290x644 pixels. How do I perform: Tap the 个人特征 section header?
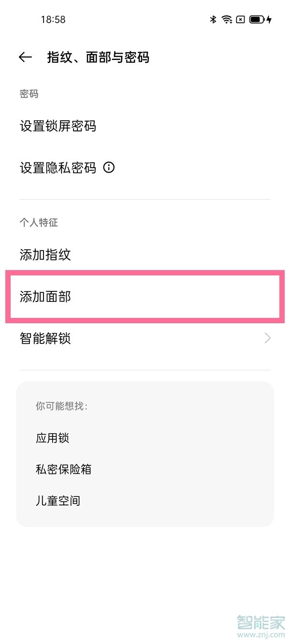pos(39,223)
